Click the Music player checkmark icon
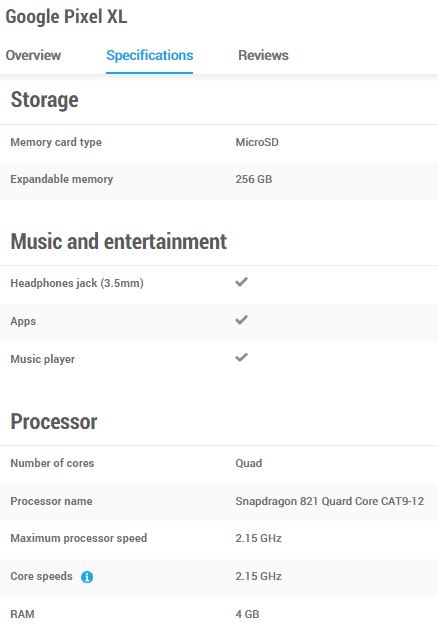The height and width of the screenshot is (638, 438). pyautogui.click(x=241, y=357)
